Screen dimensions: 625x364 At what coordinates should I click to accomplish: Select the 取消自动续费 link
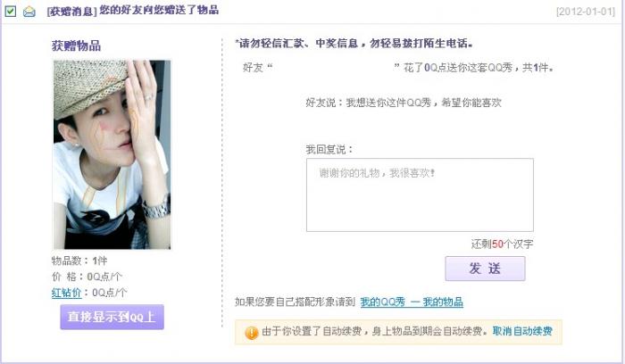[522, 331]
